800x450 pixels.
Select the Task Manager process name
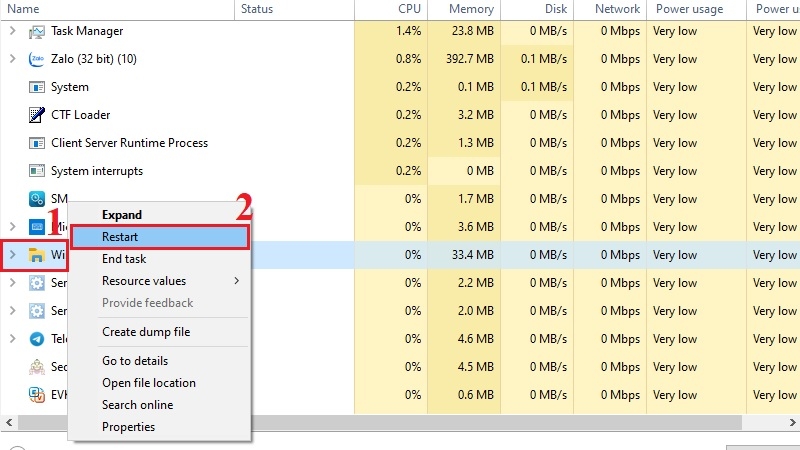point(87,31)
